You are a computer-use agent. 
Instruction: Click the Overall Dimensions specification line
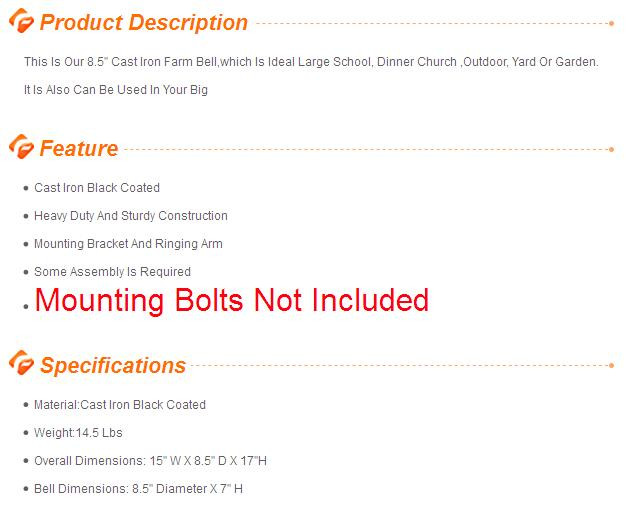click(x=151, y=461)
